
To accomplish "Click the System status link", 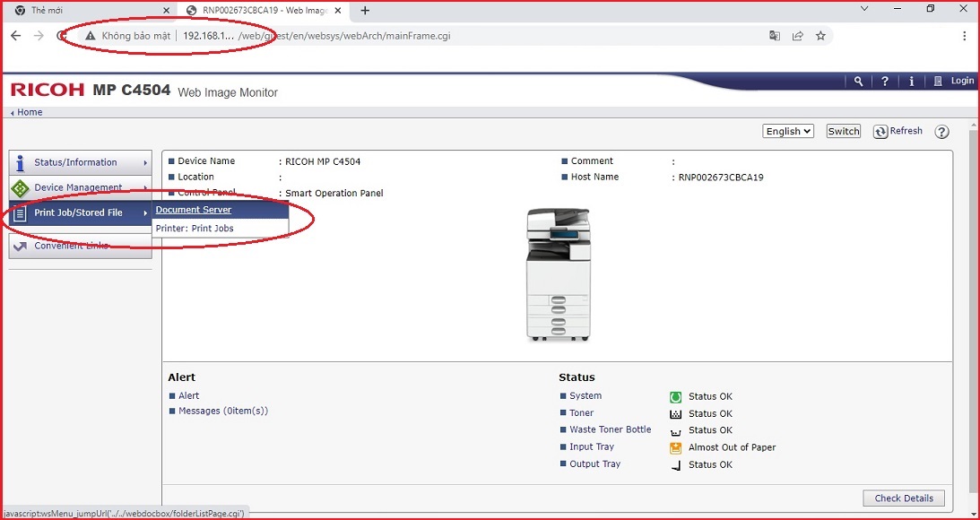I will point(585,395).
